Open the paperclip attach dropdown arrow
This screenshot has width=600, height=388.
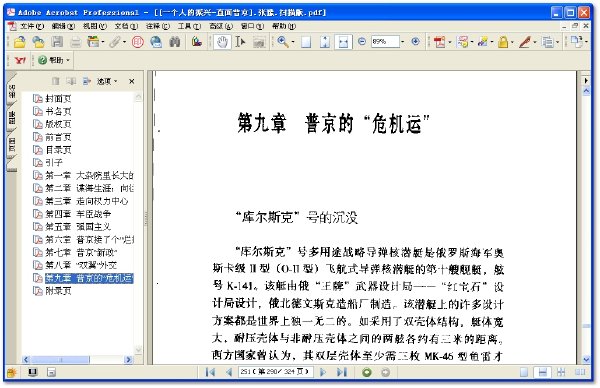124,42
